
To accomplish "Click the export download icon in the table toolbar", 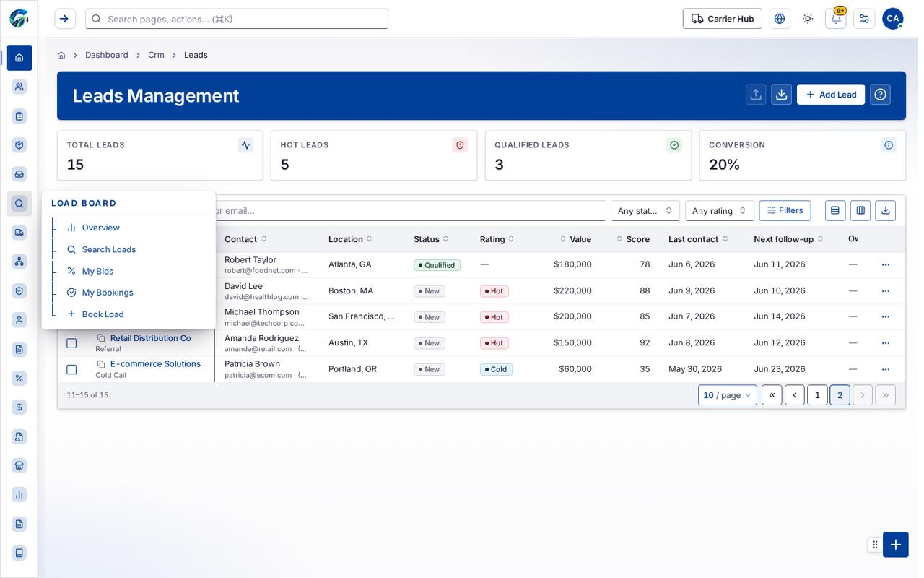I will coord(886,211).
